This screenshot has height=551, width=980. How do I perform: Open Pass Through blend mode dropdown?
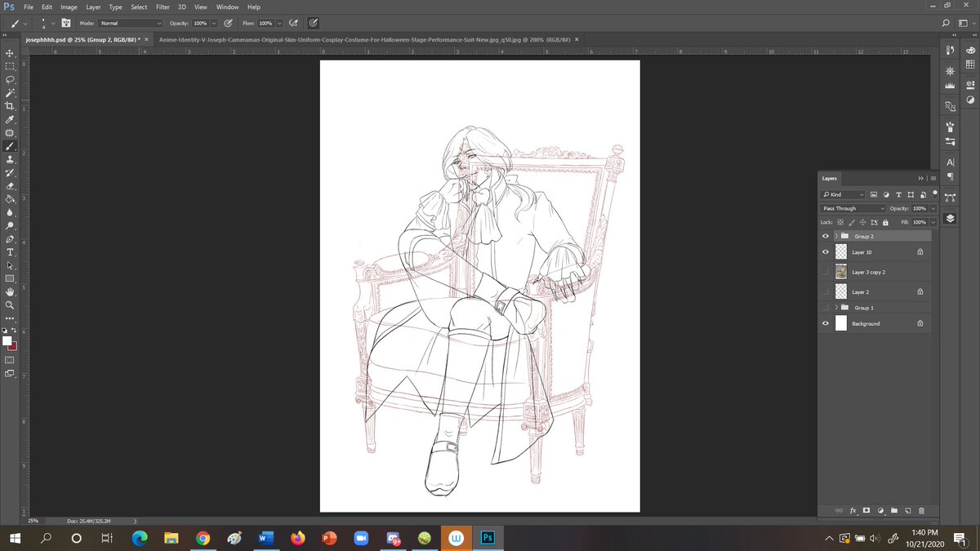(x=853, y=208)
